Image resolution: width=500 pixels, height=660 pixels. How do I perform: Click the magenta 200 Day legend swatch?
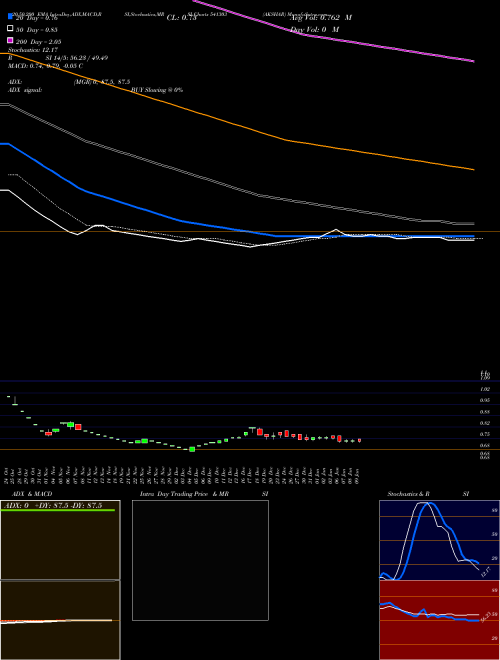pos(10,40)
